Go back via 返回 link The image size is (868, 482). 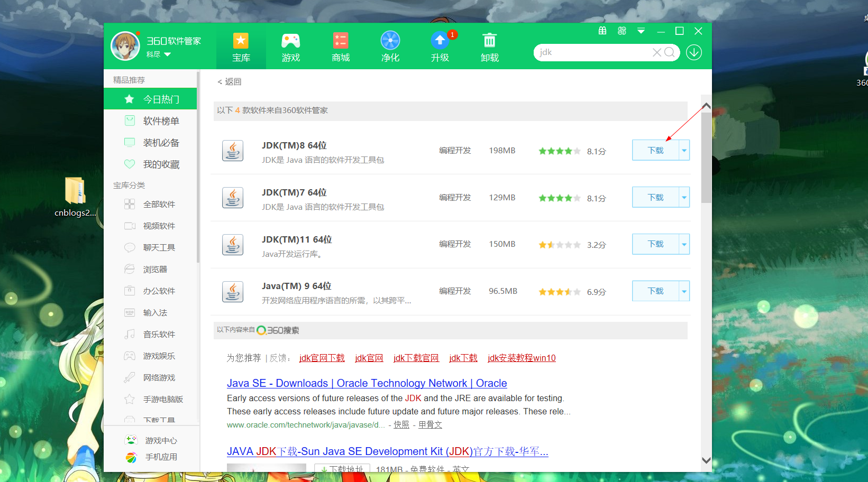pyautogui.click(x=230, y=81)
